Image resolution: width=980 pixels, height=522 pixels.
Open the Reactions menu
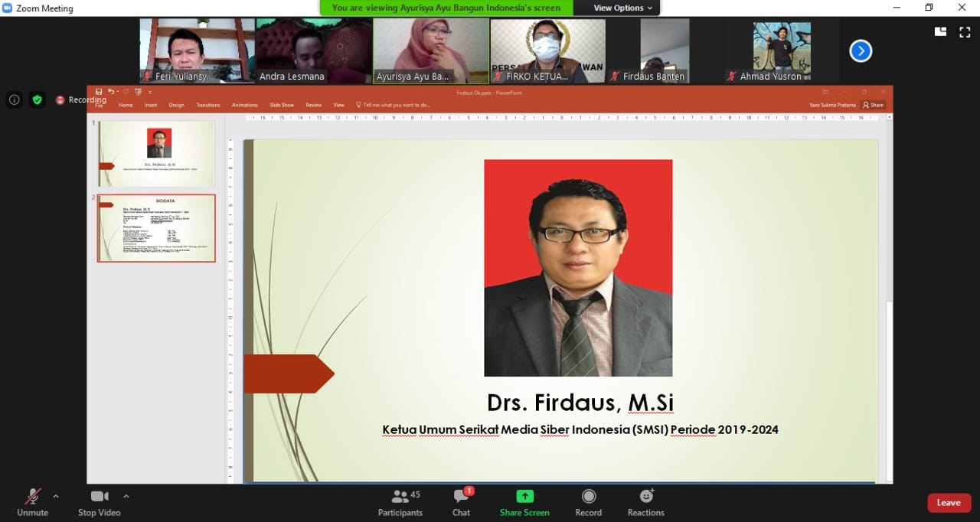click(646, 503)
